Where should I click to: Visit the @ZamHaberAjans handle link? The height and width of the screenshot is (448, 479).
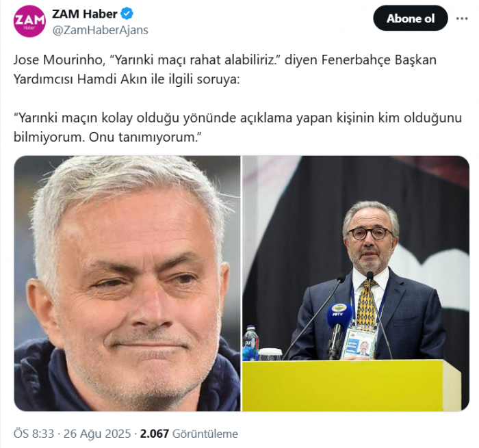point(100,30)
